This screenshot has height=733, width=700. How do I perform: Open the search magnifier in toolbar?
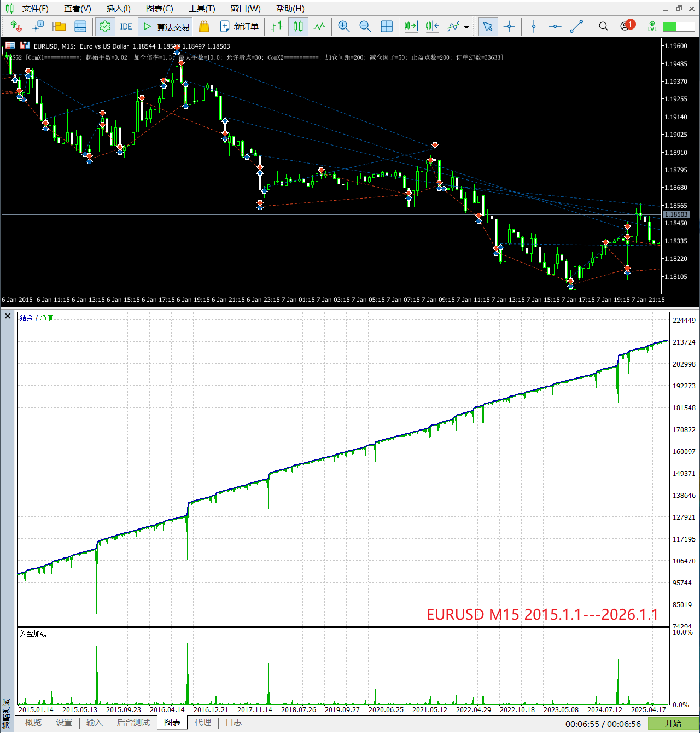pos(603,26)
